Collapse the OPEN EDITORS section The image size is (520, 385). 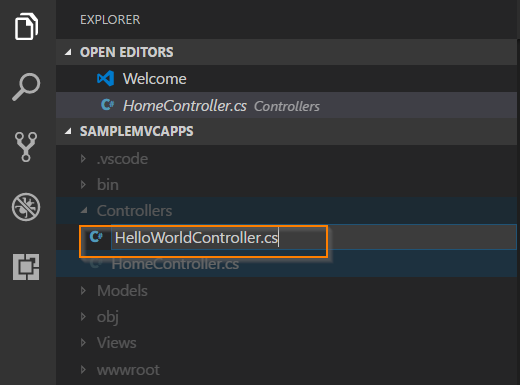68,52
